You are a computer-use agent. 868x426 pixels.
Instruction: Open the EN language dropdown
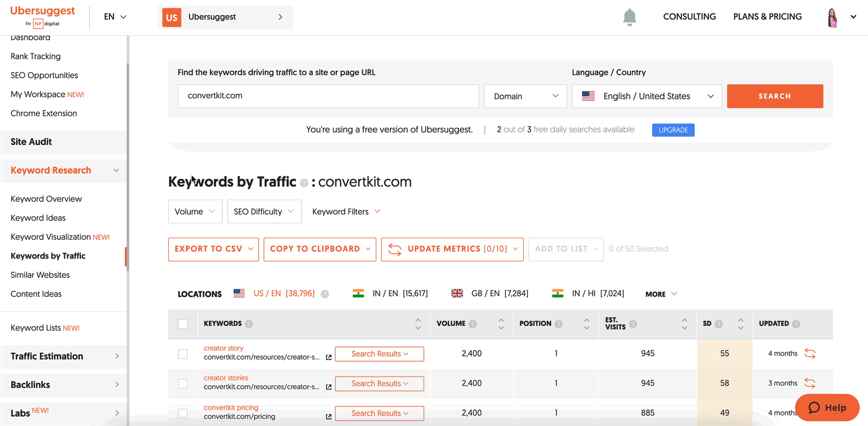tap(115, 17)
